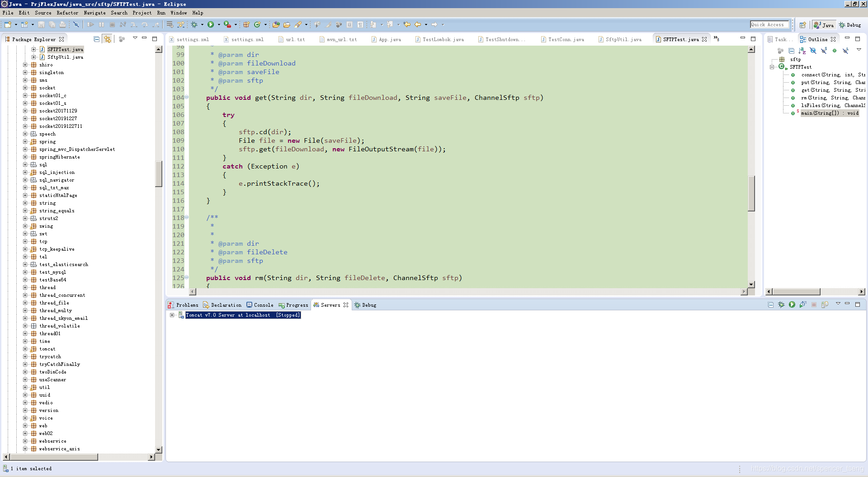Screen dimensions: 868x477
Task: Select the Debug launch icon in the main toolbar
Action: 194,25
